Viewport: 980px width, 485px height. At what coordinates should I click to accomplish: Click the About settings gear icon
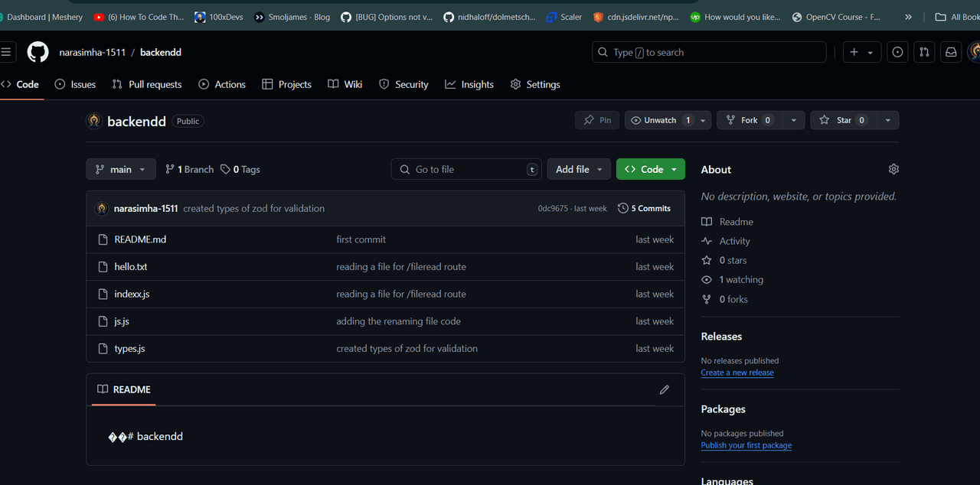pos(893,169)
